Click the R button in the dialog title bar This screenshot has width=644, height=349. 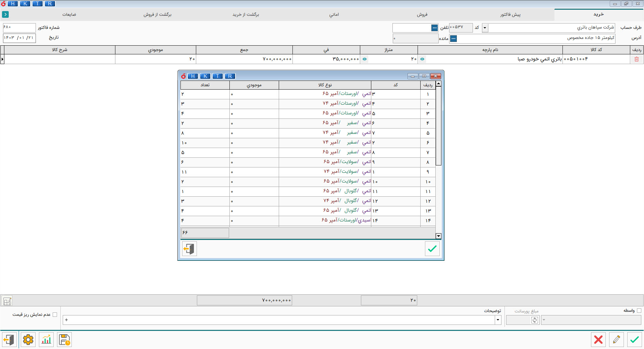[230, 76]
